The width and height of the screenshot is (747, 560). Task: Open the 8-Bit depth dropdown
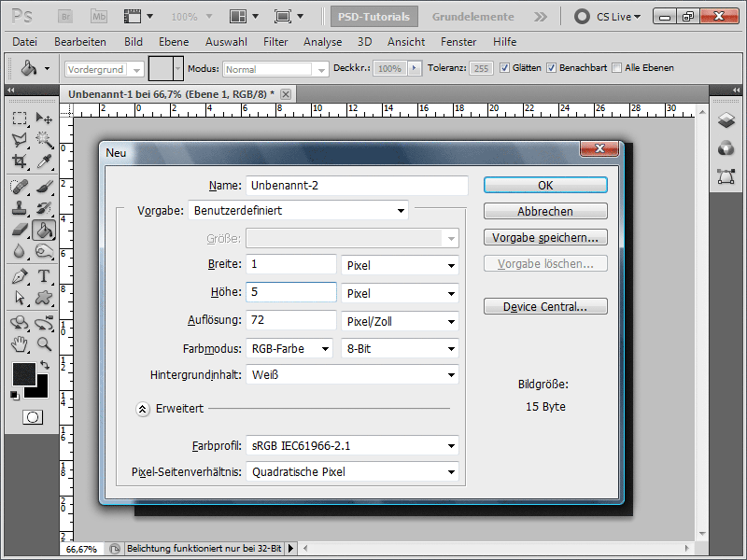[400, 348]
